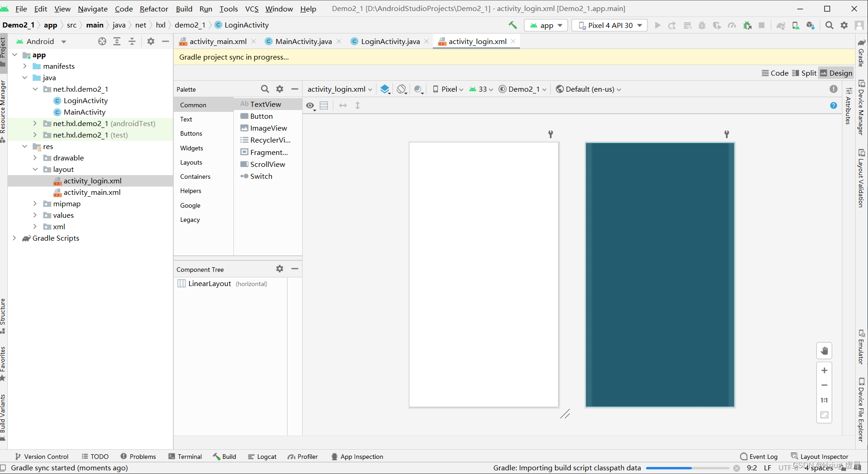Open the Refactor menu

(x=154, y=9)
